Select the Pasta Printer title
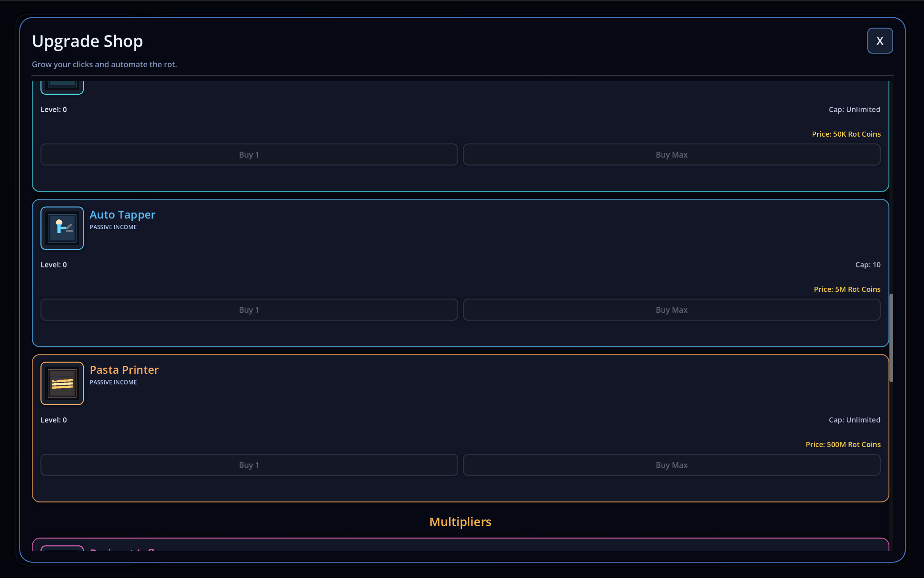 (124, 370)
